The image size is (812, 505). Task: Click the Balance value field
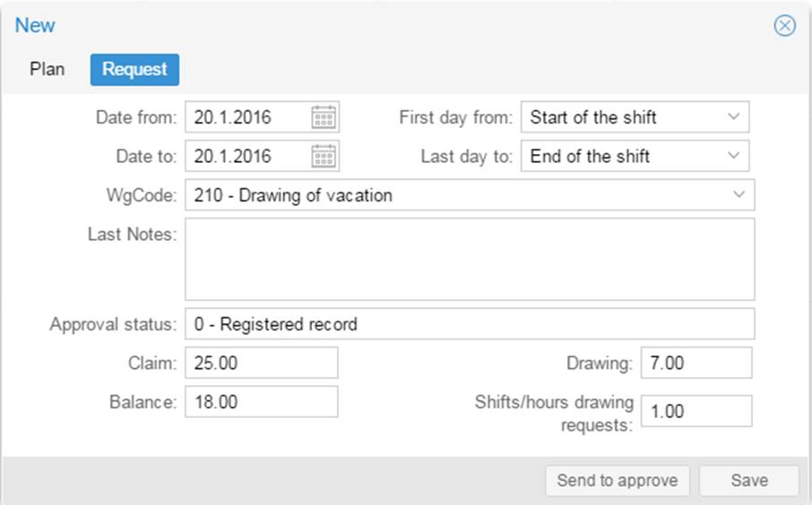261,402
